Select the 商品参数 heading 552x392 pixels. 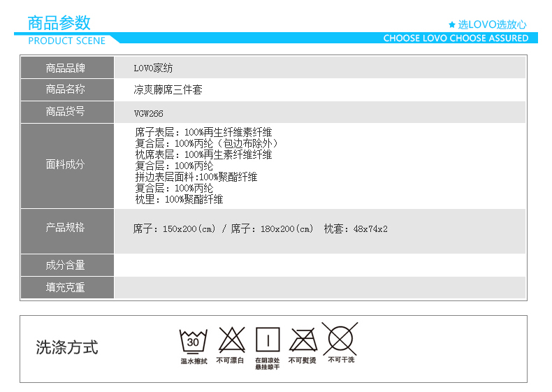coord(59,22)
